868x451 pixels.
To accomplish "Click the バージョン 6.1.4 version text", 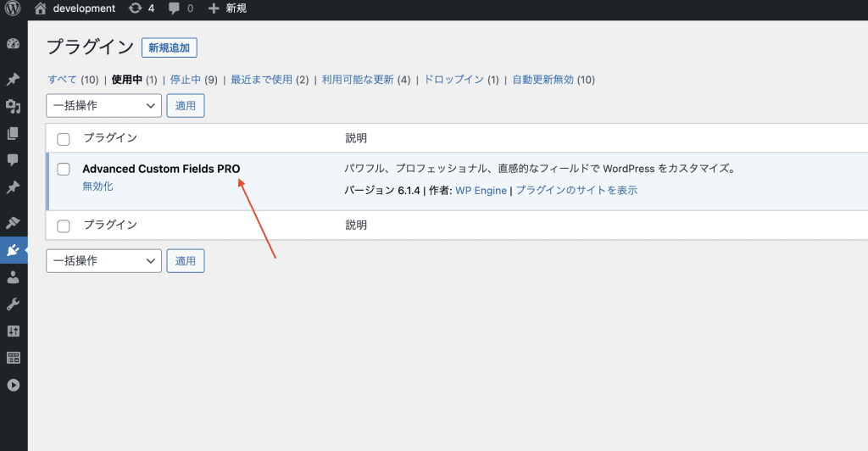I will pyautogui.click(x=382, y=191).
